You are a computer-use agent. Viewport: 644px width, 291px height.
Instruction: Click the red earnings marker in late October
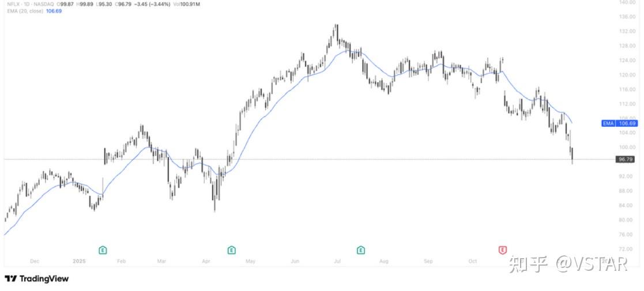click(x=503, y=250)
